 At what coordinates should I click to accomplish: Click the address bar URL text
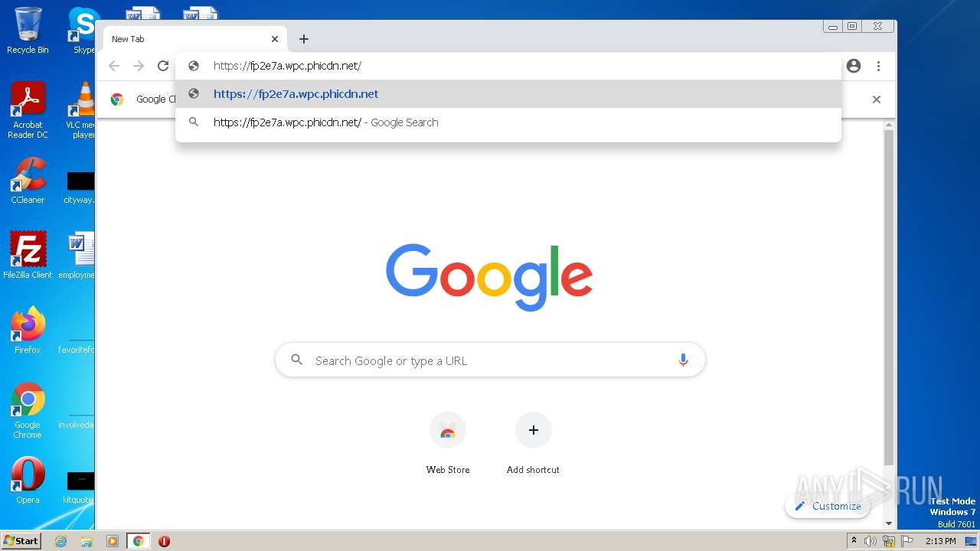pos(287,66)
